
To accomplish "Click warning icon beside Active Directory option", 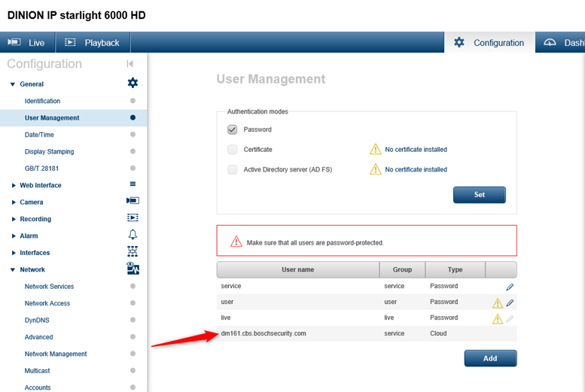I will pyautogui.click(x=376, y=169).
